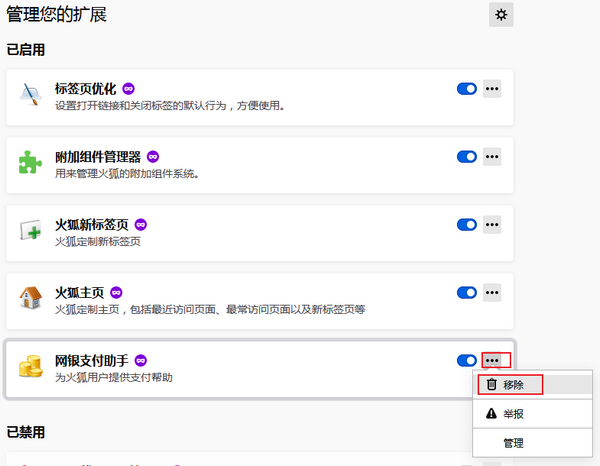This screenshot has height=466, width=600.
Task: Click purple badge next to 网银支付助手
Action: (141, 360)
